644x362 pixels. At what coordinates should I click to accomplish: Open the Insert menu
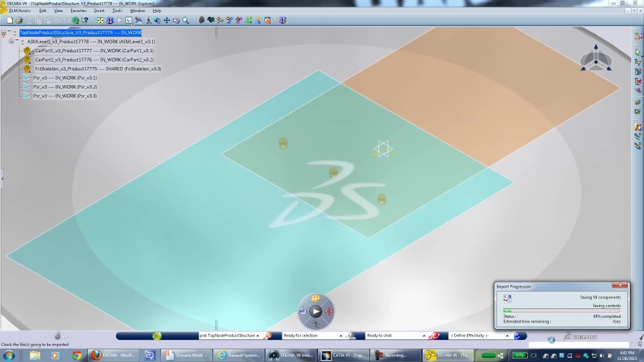[x=99, y=11]
